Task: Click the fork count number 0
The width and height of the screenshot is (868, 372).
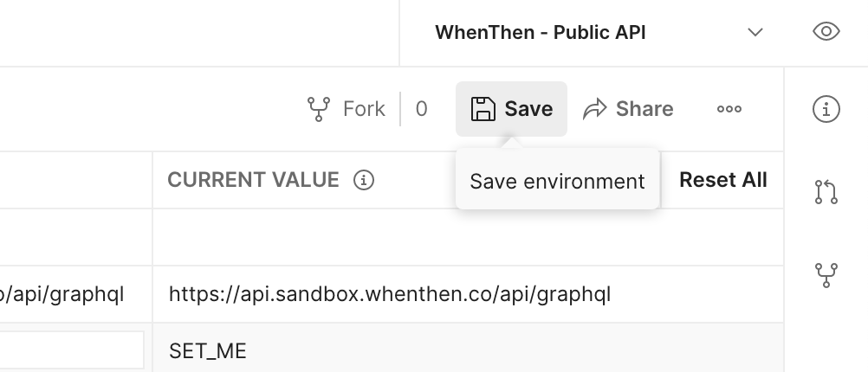Action: click(422, 109)
